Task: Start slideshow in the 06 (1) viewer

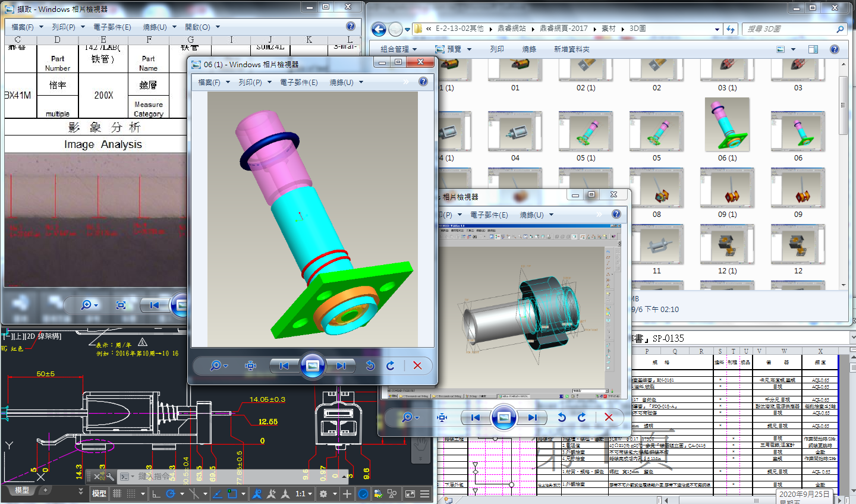Action: coord(312,366)
